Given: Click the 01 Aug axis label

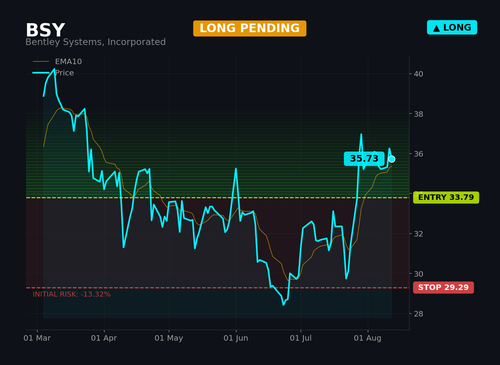Looking at the screenshot, I should [x=367, y=338].
